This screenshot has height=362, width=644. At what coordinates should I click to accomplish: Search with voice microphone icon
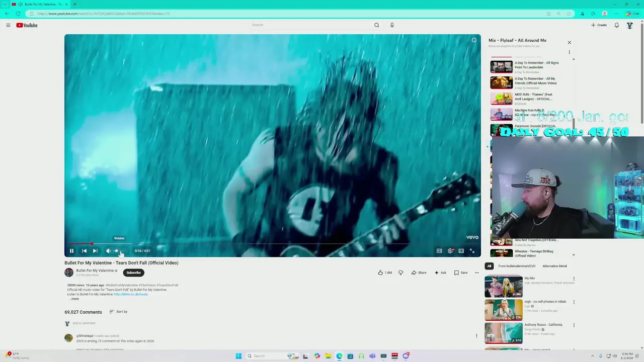(x=392, y=25)
